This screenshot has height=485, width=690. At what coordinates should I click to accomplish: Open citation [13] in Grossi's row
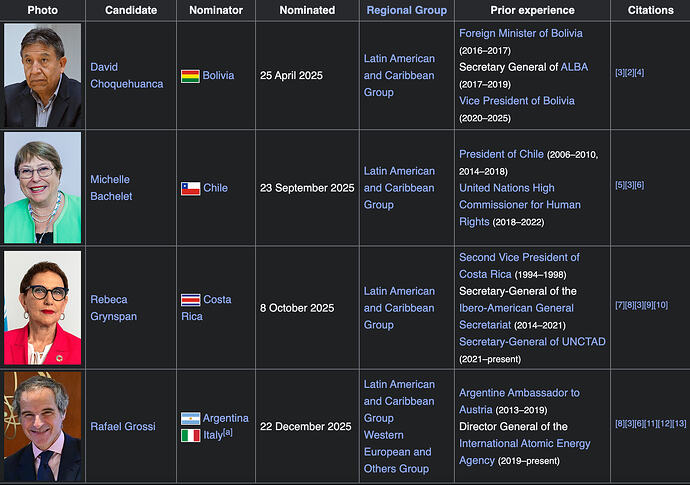tap(679, 424)
